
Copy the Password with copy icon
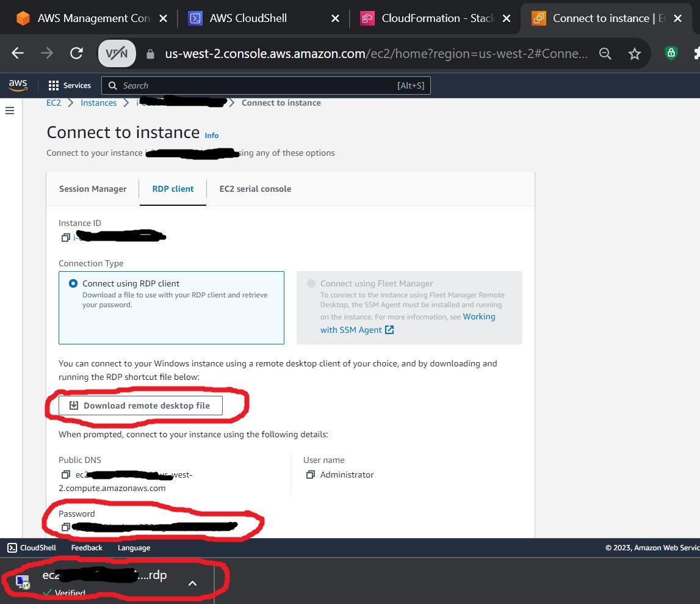click(66, 526)
